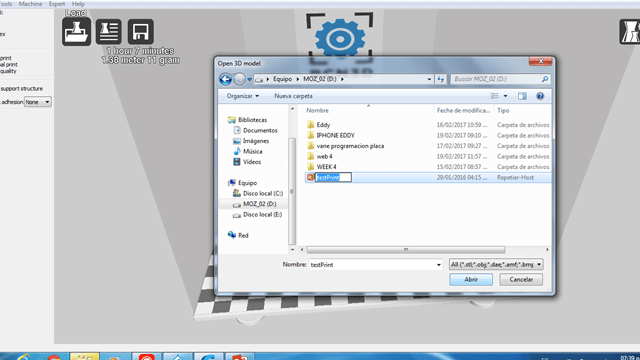Click the search magnifier icon
Screen dimensions: 640x360
tap(545, 79)
